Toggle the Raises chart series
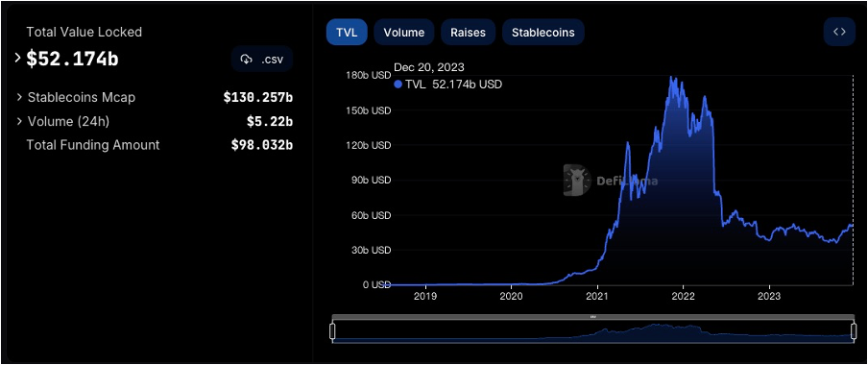The width and height of the screenshot is (868, 365). coord(468,32)
